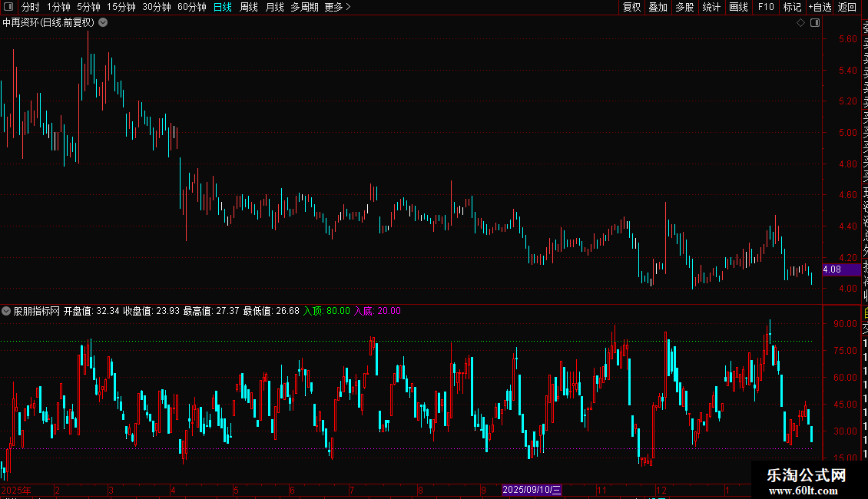This screenshot has height=499, width=868.
Task: Click the 开盘值: 32.34 readout
Action: [91, 311]
